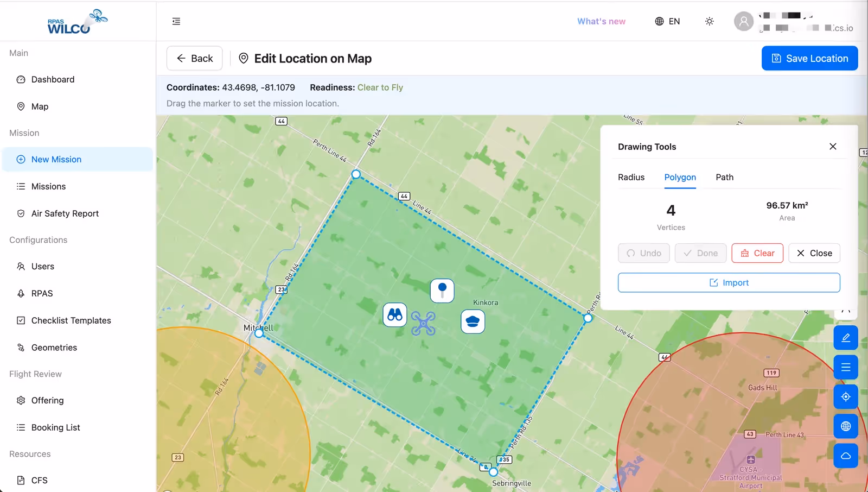The width and height of the screenshot is (868, 492).
Task: Click the drone marker on the map
Action: click(423, 323)
